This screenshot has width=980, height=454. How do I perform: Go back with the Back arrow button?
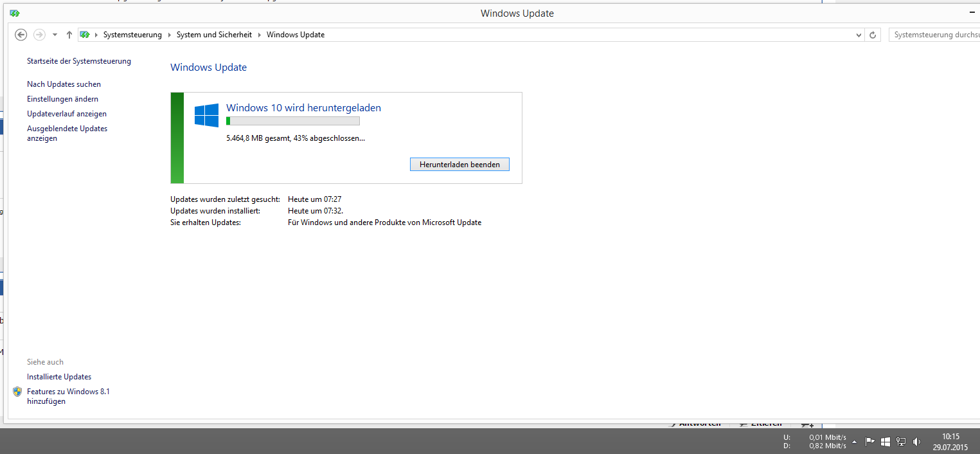point(21,35)
